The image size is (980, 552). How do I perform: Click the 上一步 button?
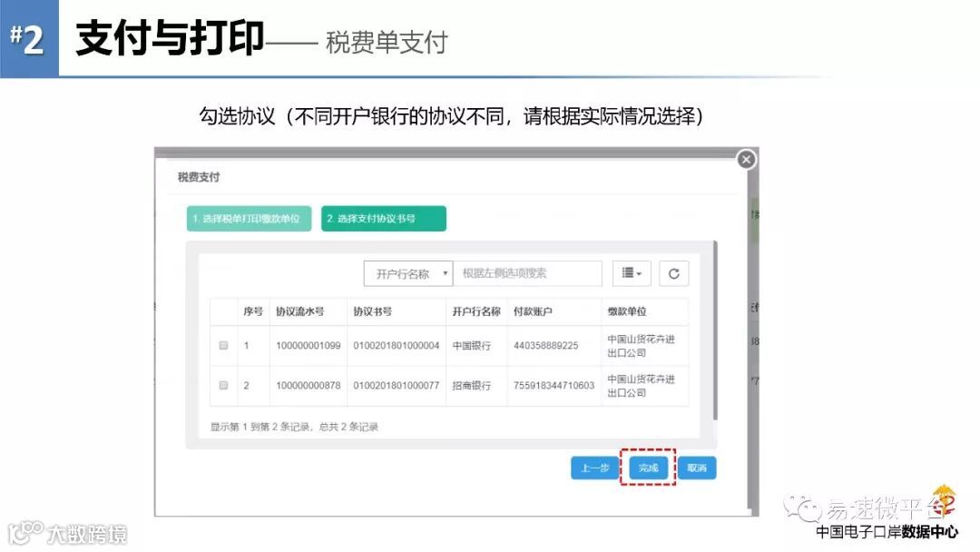coord(594,468)
